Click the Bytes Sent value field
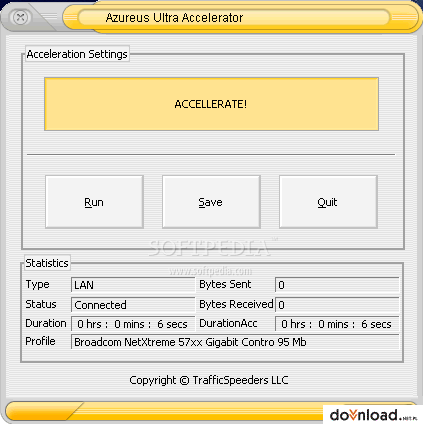Image resolution: width=423 pixels, height=424 pixels. [x=337, y=285]
